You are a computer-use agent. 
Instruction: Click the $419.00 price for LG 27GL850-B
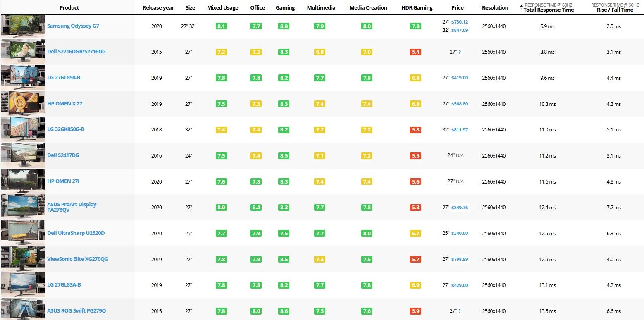tap(460, 78)
